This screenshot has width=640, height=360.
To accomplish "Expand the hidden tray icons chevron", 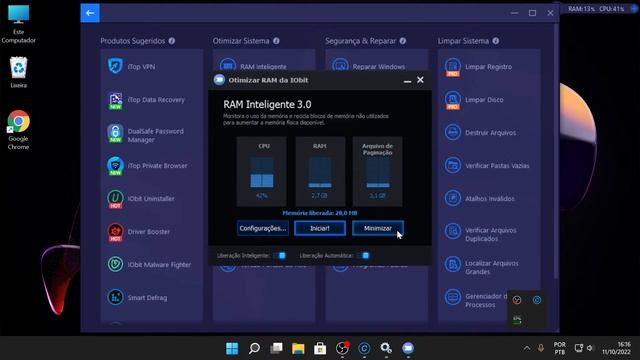I will [527, 348].
